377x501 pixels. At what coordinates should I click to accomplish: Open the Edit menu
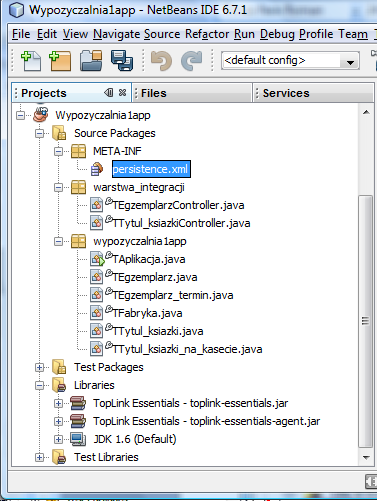pyautogui.click(x=47, y=34)
